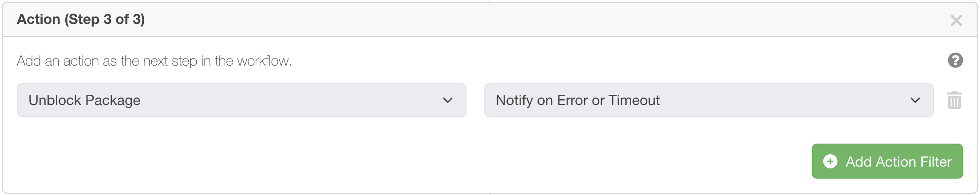Select the Notify on Error or Timeout label text
The width and height of the screenshot is (980, 195).
pos(577,100)
